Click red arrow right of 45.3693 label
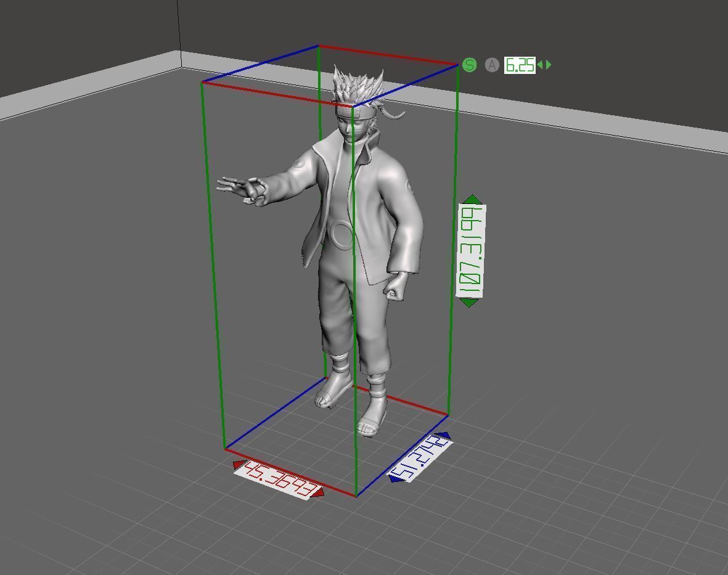This screenshot has width=728, height=575. pyautogui.click(x=318, y=492)
